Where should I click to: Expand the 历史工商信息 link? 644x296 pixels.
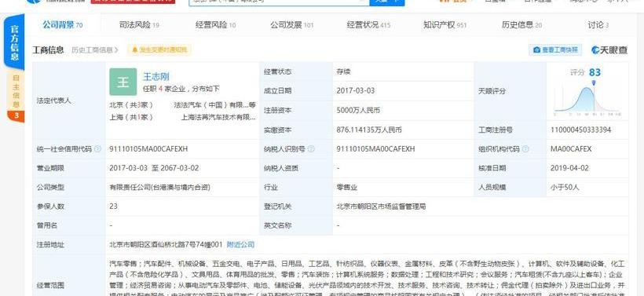95,50
